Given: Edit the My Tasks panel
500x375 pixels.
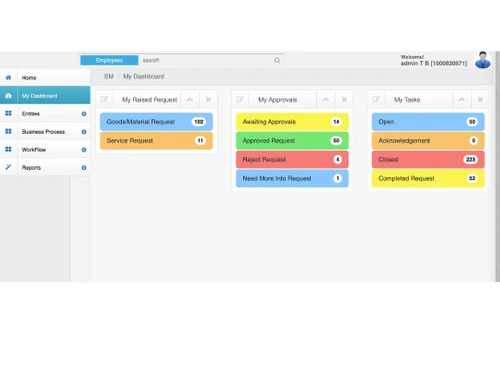Looking at the screenshot, I should [x=376, y=99].
